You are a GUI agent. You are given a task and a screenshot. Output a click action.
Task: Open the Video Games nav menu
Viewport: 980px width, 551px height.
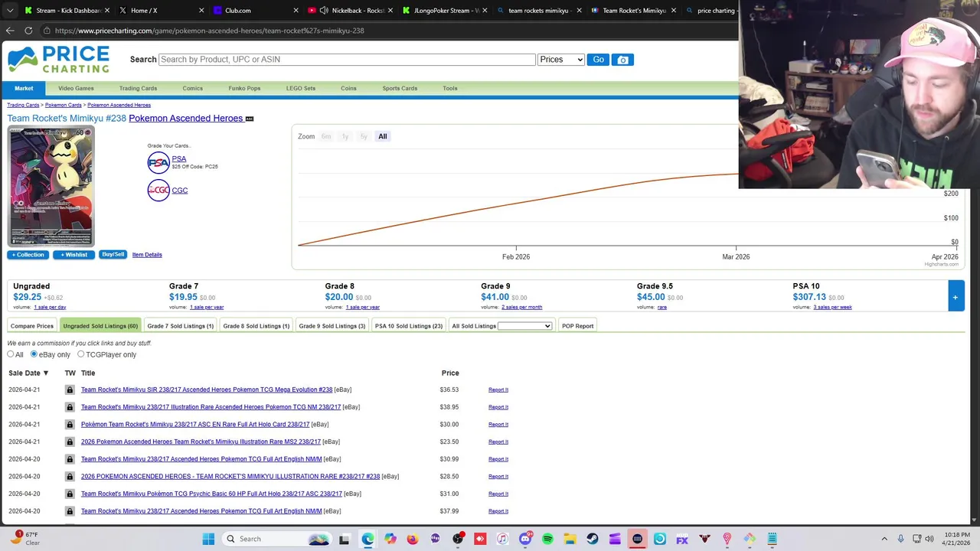point(76,89)
